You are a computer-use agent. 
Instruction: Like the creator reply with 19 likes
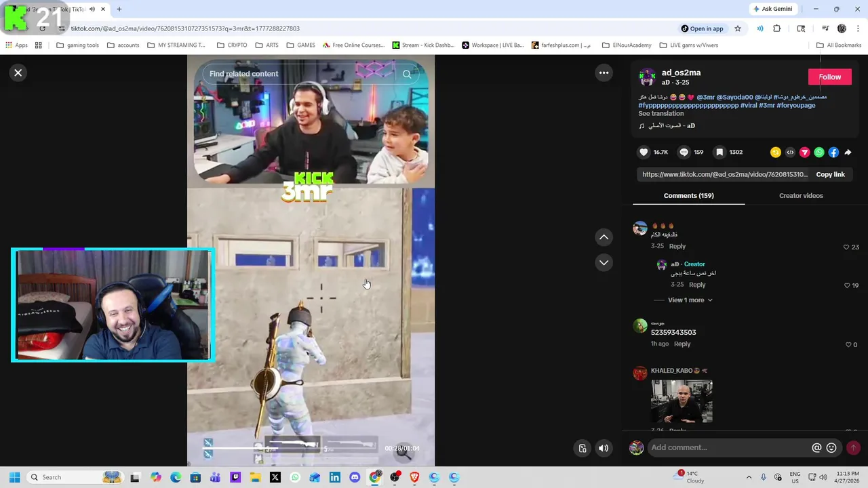point(847,285)
